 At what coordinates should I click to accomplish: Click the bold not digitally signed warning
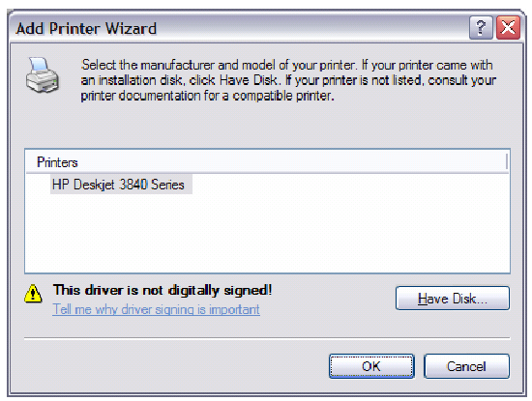[163, 290]
